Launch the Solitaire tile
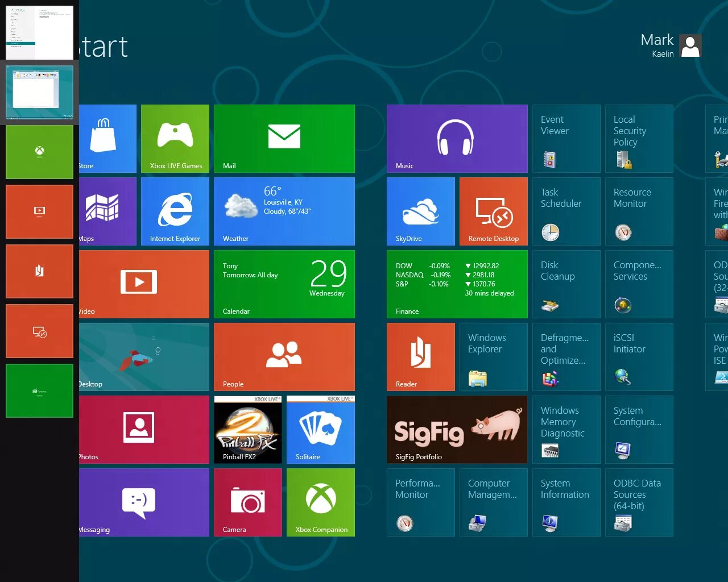The width and height of the screenshot is (728, 582). click(321, 430)
